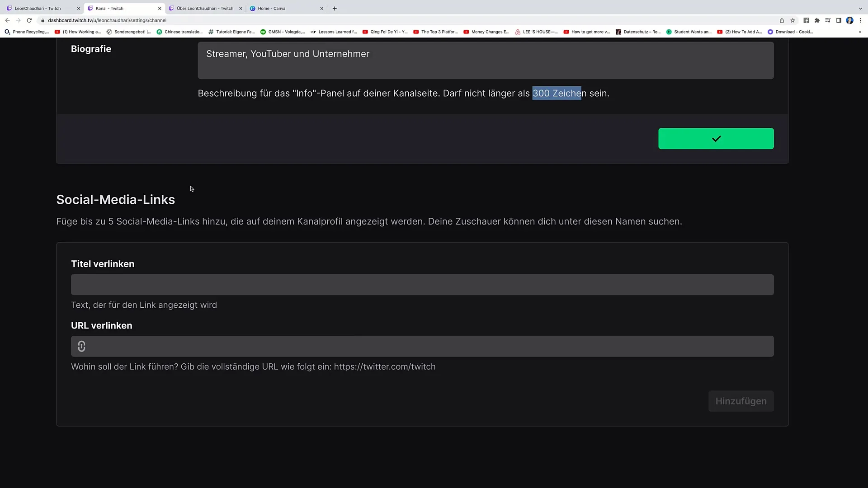Open the How Working a... bookmark
This screenshot has height=488, width=868.
(78, 32)
